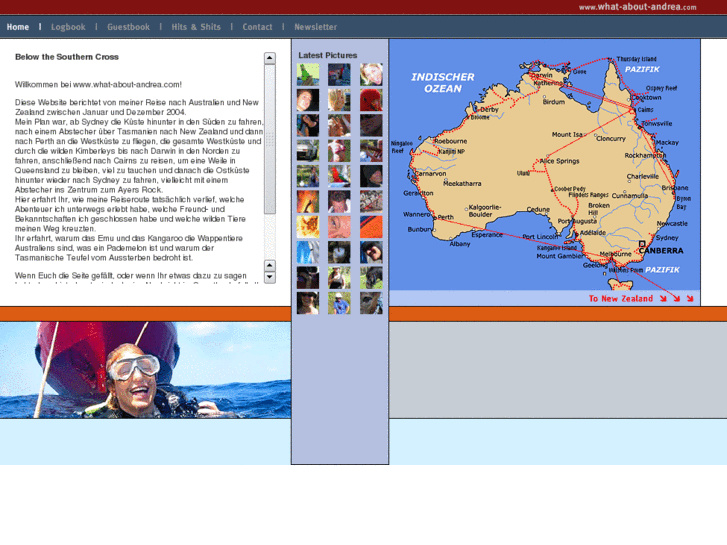Click Perth on the map
Screen dimensions: 727x545
tap(446, 217)
